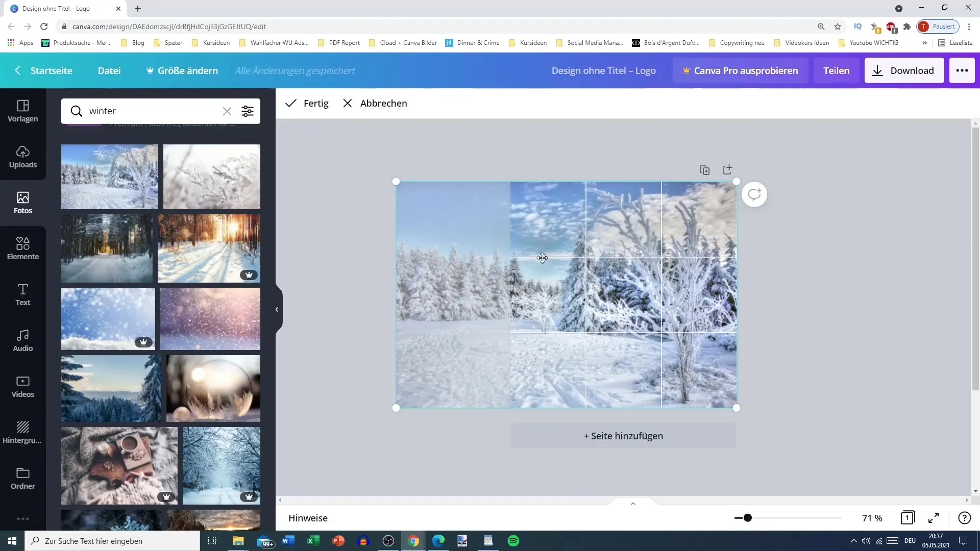Select the sunset forest snow thumbnail
This screenshot has height=551, width=980.
[x=209, y=248]
